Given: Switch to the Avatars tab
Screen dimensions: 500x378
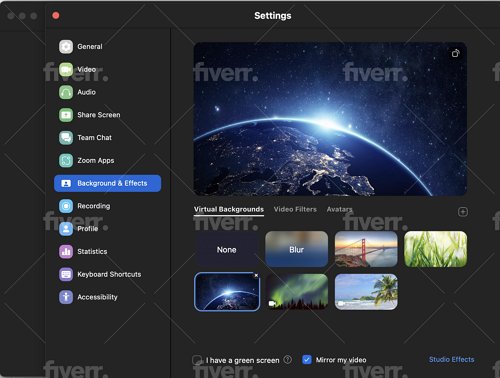Looking at the screenshot, I should click(339, 209).
